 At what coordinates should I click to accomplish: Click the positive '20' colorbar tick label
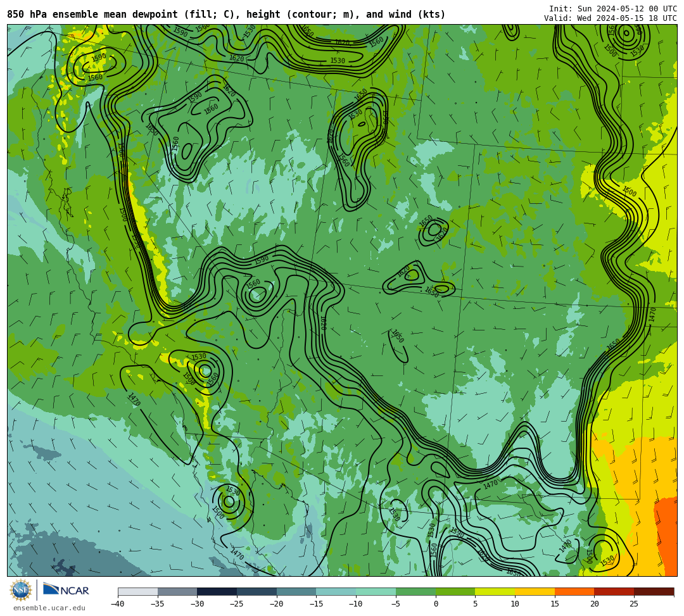pos(595,604)
